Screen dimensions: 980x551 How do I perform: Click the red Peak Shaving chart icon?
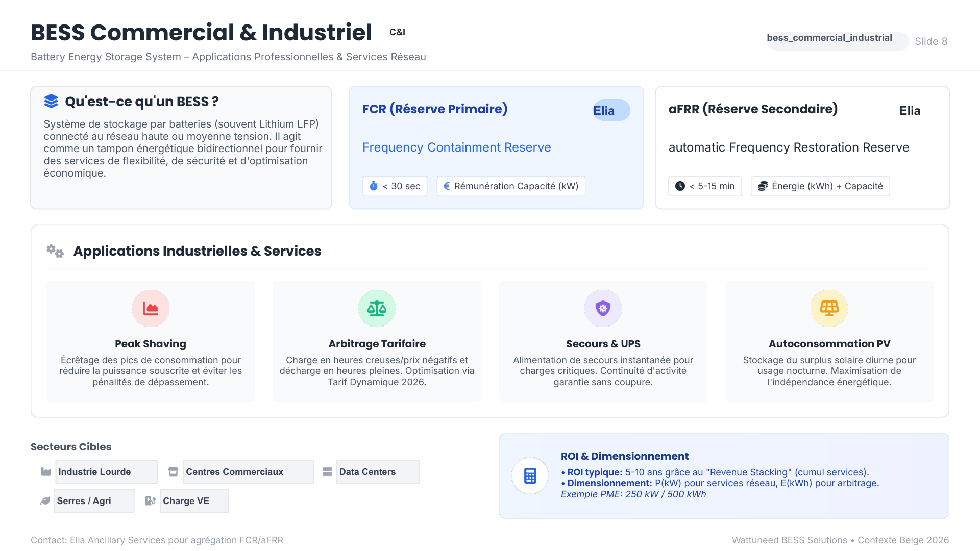coord(151,308)
